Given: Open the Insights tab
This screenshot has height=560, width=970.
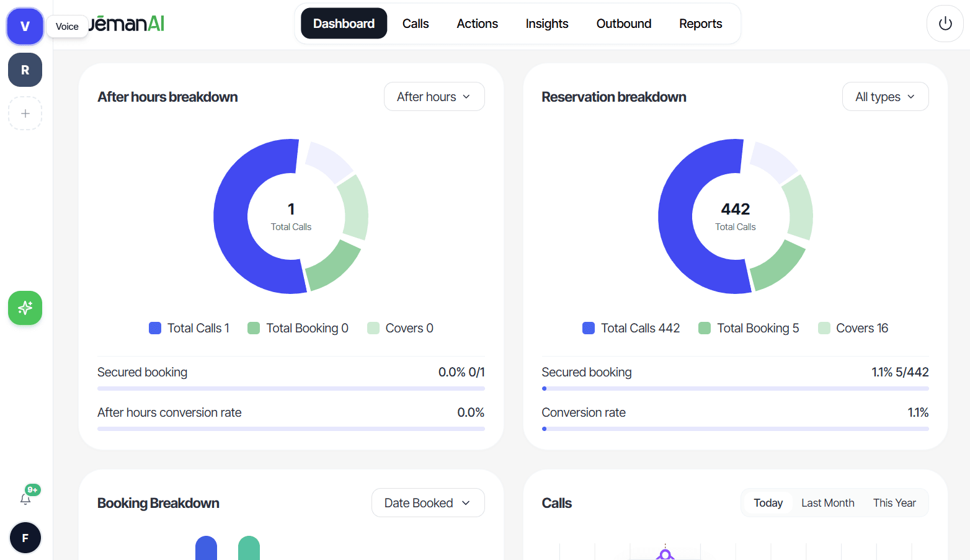Looking at the screenshot, I should (547, 24).
